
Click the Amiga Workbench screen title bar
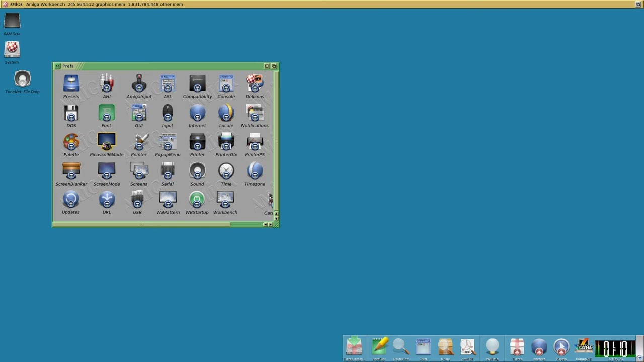coord(322,4)
